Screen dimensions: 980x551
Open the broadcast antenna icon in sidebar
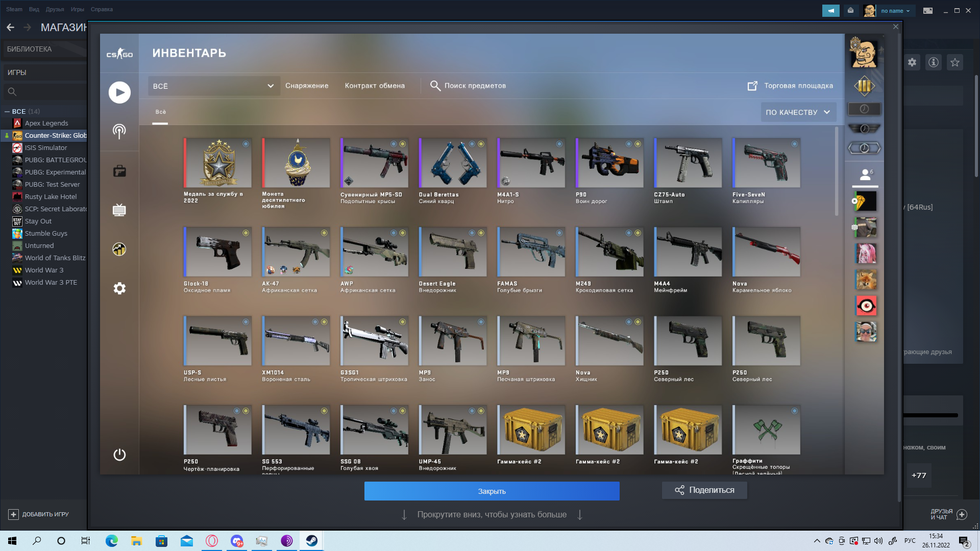pyautogui.click(x=119, y=131)
